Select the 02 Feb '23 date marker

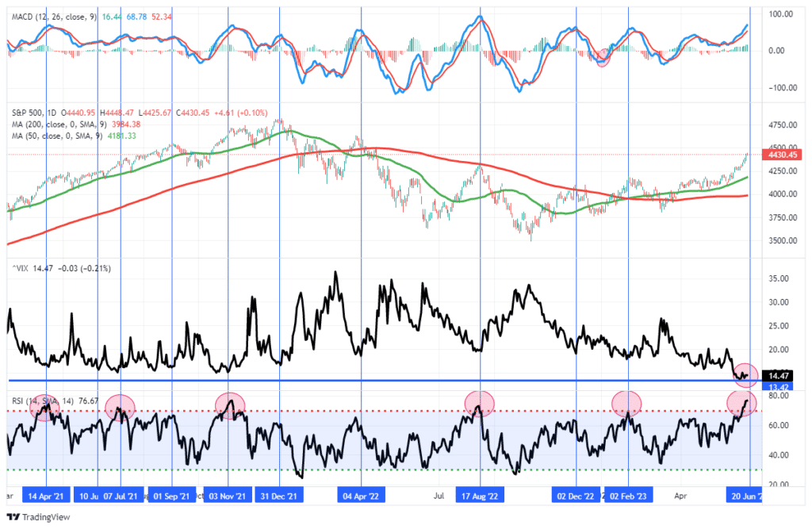[x=629, y=496]
